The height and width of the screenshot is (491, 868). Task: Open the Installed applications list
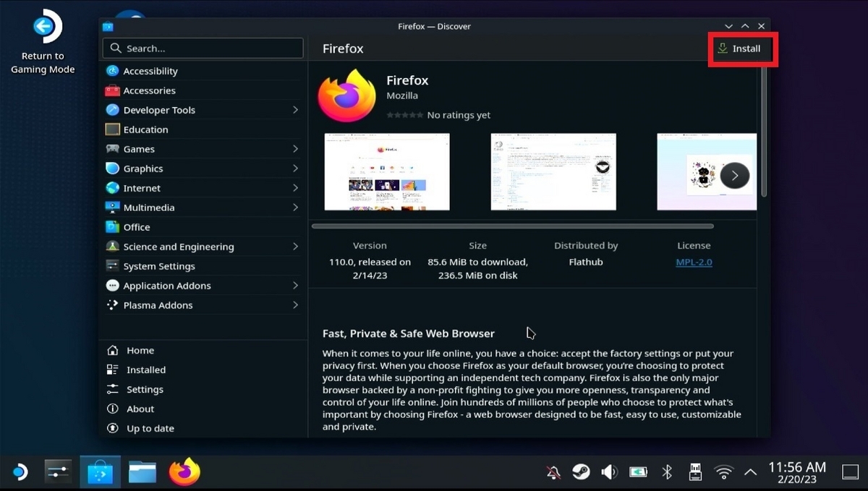203,370
